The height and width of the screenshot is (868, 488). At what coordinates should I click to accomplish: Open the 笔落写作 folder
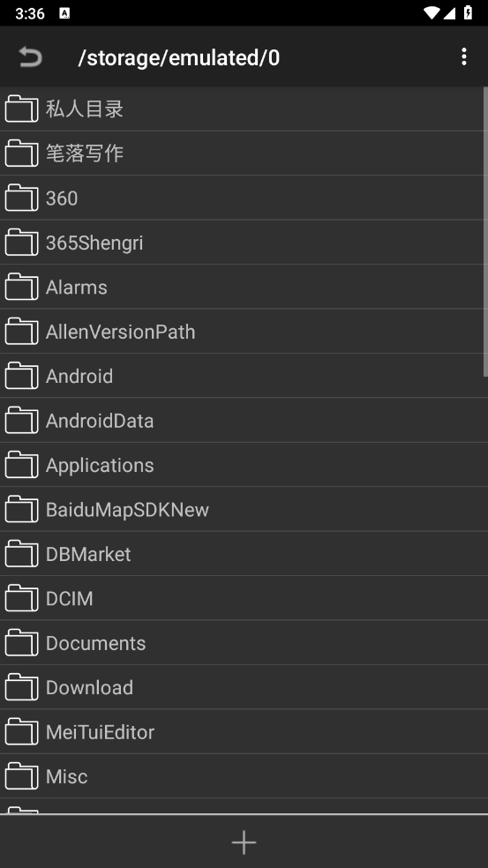point(244,153)
